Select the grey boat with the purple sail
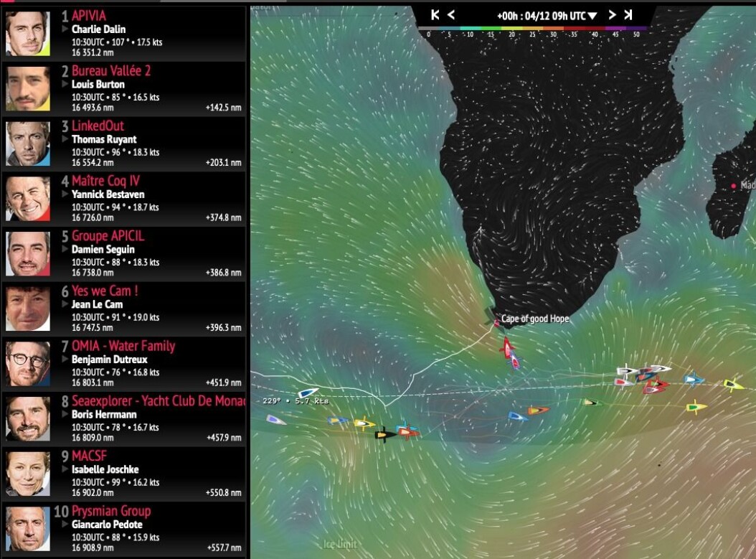 coord(275,421)
